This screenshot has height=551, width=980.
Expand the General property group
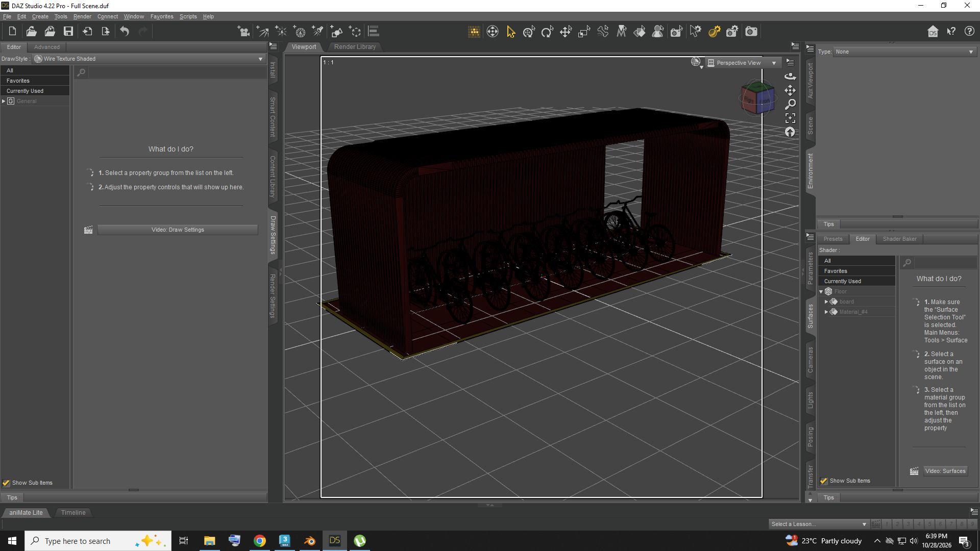(x=4, y=101)
